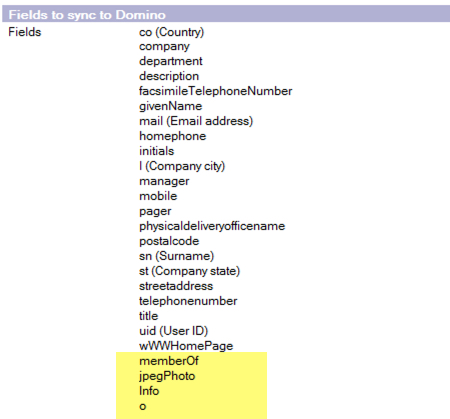Select the 'l (Company city)' entry
The width and height of the screenshot is (450, 419).
click(182, 166)
